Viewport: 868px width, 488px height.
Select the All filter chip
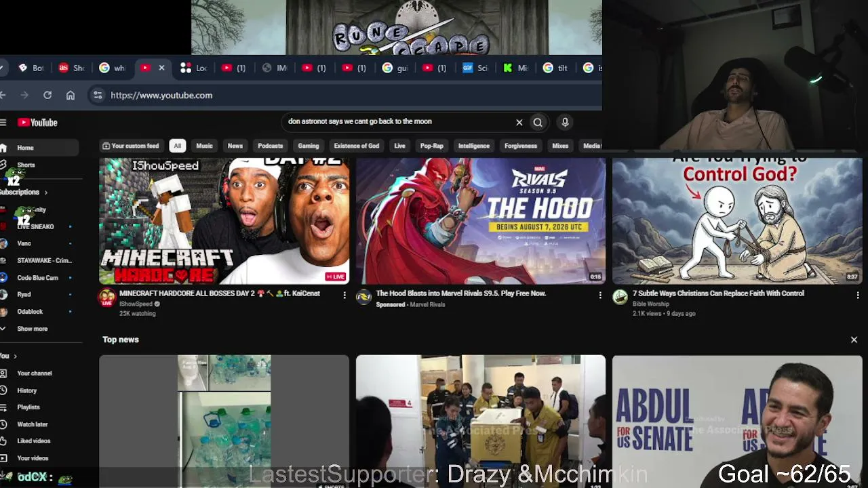click(x=177, y=146)
